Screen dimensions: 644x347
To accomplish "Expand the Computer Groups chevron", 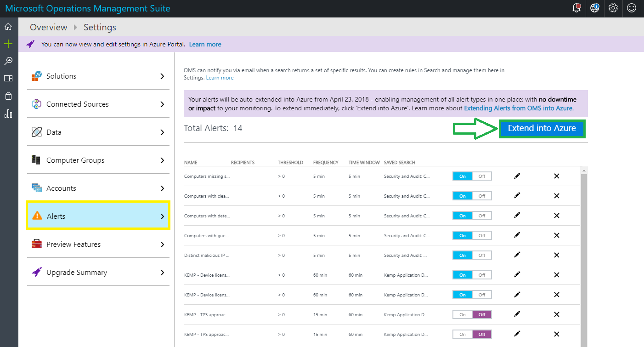I will (162, 160).
